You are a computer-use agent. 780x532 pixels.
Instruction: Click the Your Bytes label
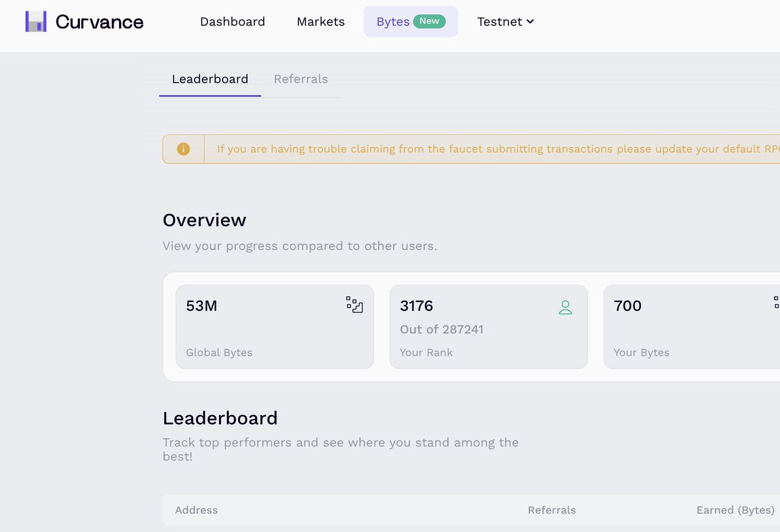[642, 353]
